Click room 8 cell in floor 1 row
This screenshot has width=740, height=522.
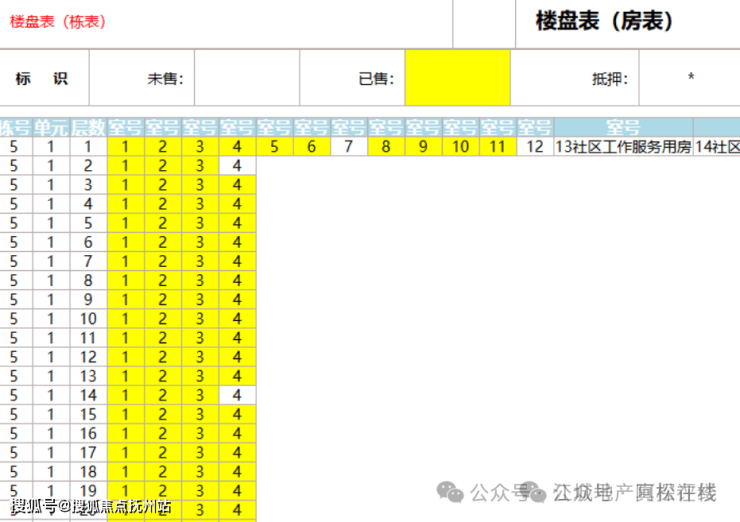[x=386, y=146]
